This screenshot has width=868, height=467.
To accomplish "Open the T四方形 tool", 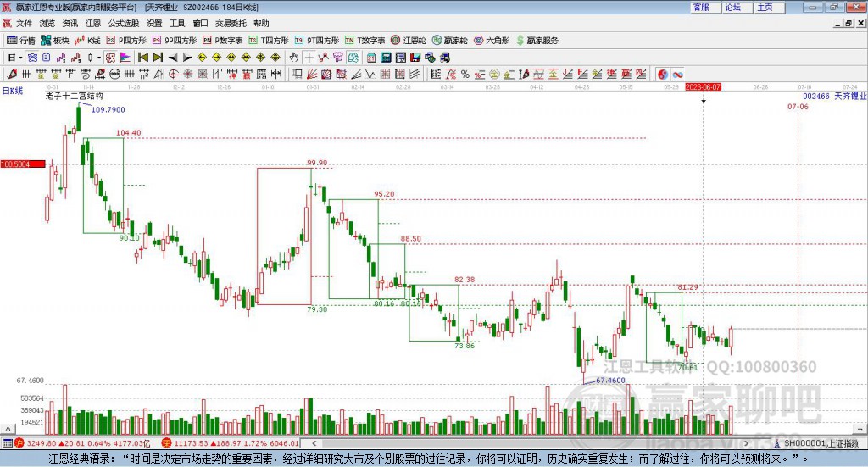I will pos(269,41).
